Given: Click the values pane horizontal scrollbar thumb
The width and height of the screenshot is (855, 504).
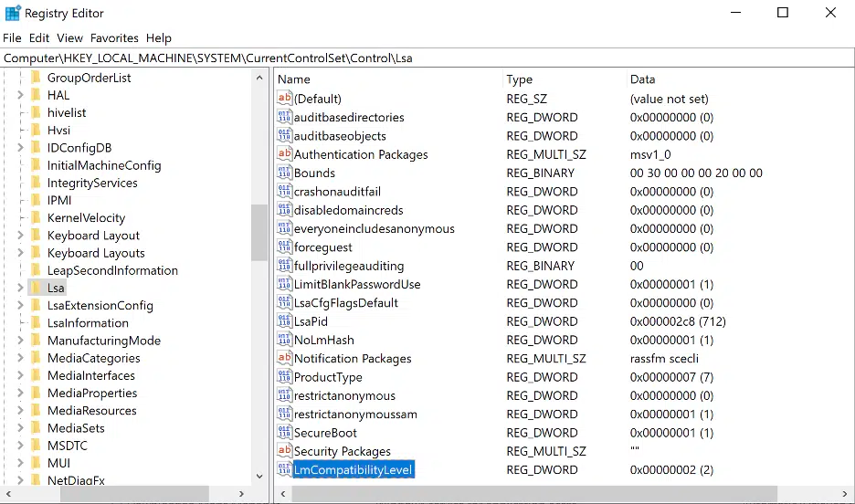Looking at the screenshot, I should [534, 494].
